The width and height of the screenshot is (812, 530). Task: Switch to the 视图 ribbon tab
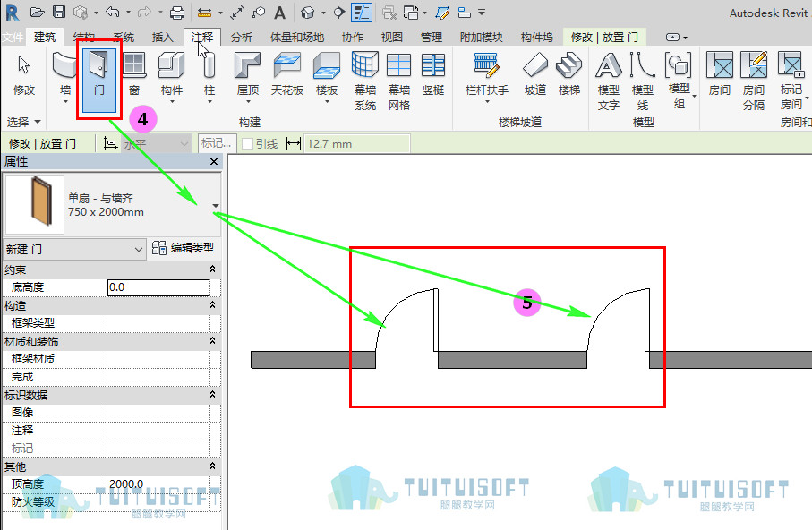(391, 37)
